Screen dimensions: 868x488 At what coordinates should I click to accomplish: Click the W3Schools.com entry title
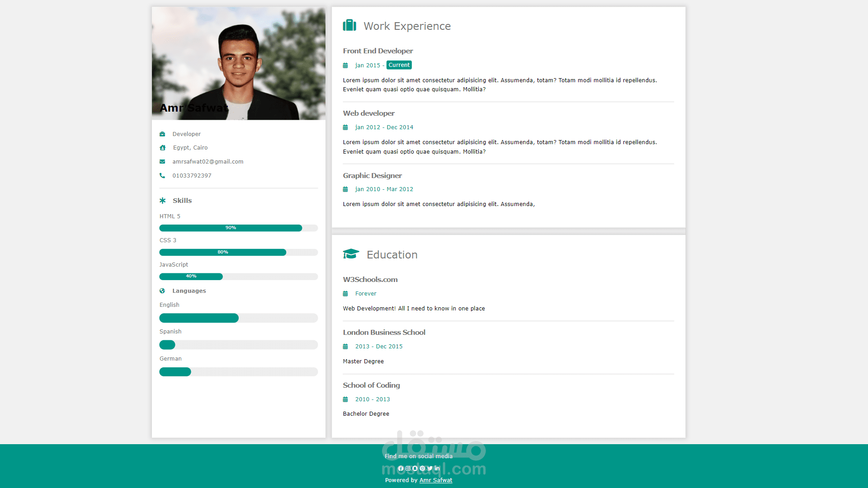coord(370,280)
